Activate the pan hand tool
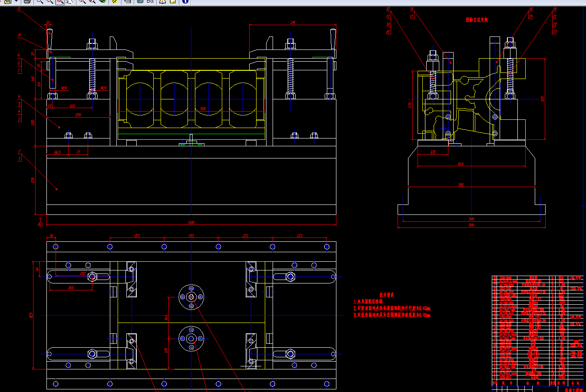The height and width of the screenshot is (392, 586). 69,2
